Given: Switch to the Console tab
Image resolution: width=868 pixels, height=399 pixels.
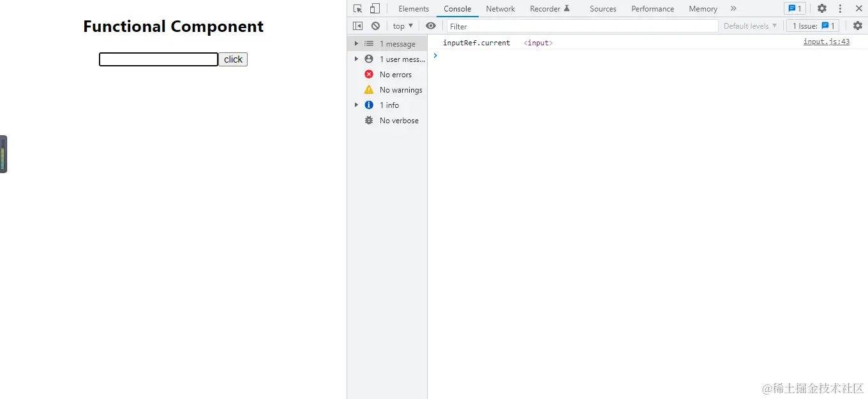Looking at the screenshot, I should click(458, 8).
